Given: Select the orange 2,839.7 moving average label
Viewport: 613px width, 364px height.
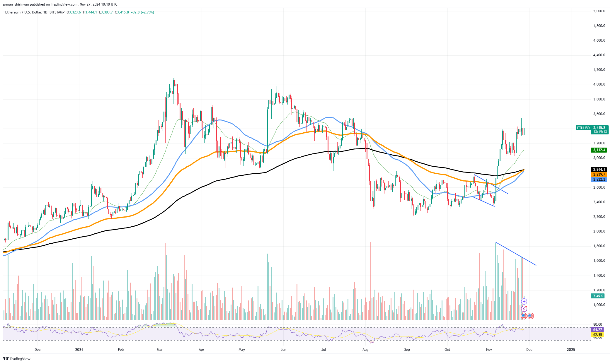Looking at the screenshot, I should click(x=599, y=175).
